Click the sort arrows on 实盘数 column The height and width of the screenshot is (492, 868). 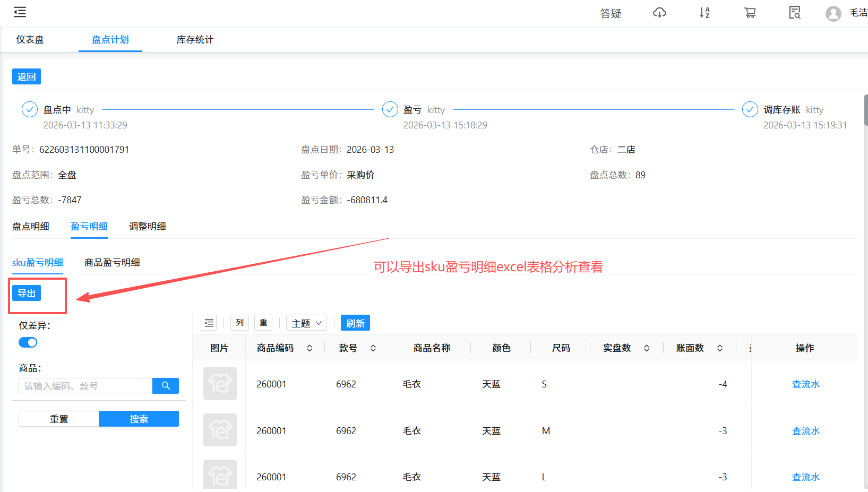click(647, 348)
